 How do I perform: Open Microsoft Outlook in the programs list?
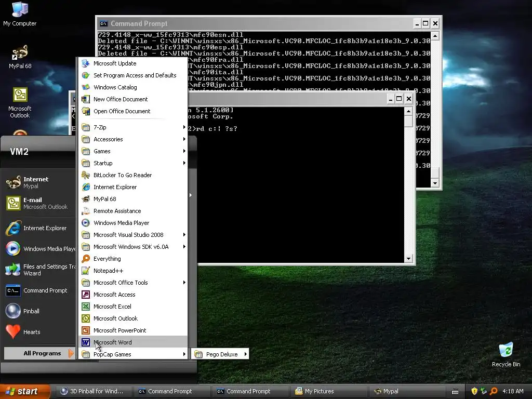[133, 318]
